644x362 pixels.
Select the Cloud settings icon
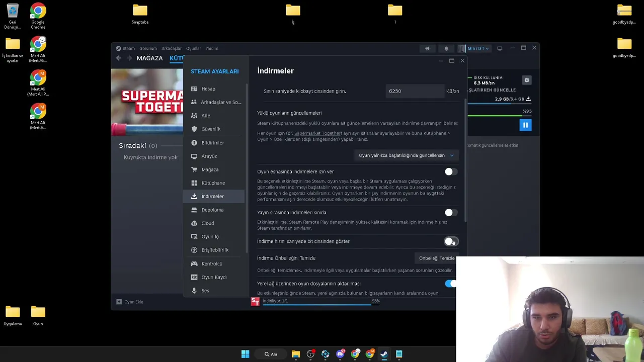(x=194, y=223)
